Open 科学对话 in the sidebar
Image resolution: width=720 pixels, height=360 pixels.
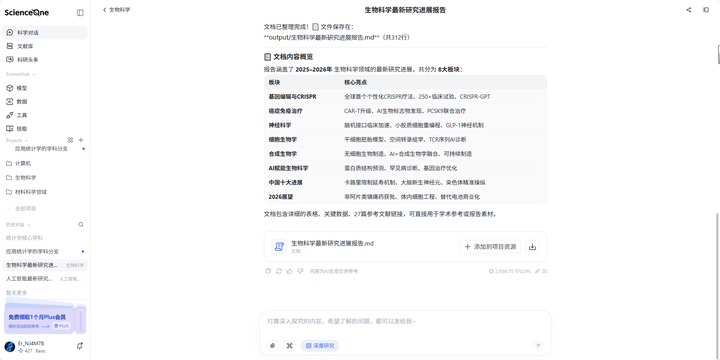click(45, 33)
